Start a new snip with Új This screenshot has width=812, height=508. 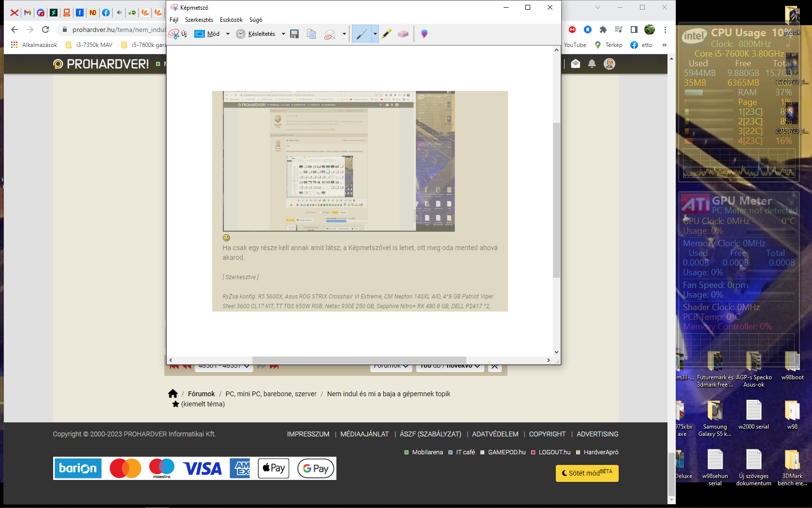pyautogui.click(x=178, y=34)
